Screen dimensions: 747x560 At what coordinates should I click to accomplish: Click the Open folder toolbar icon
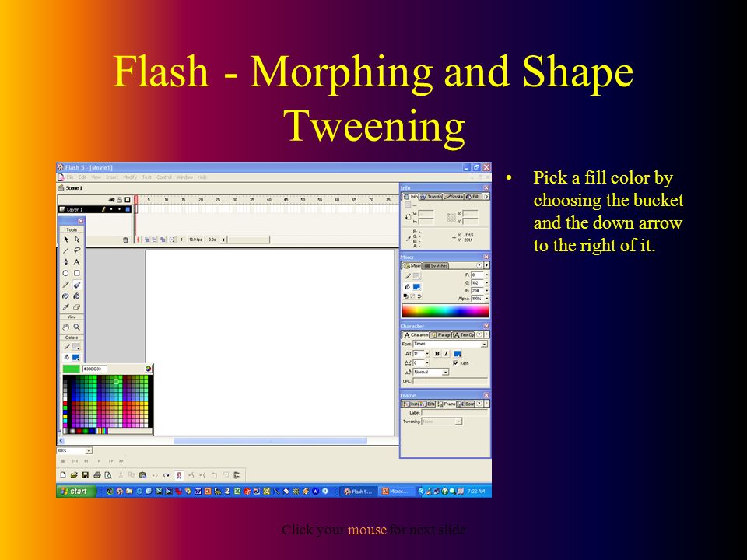click(x=74, y=474)
